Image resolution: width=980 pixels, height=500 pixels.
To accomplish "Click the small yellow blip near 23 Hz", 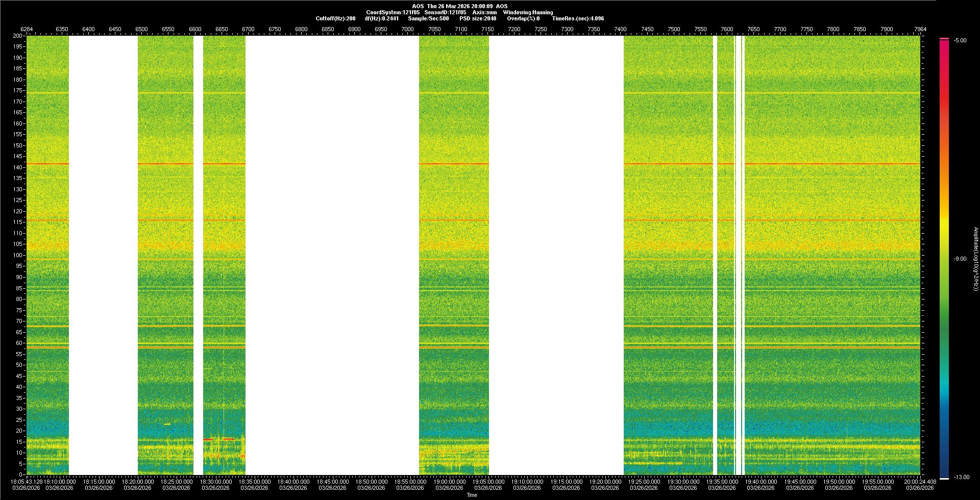I will pos(167,424).
